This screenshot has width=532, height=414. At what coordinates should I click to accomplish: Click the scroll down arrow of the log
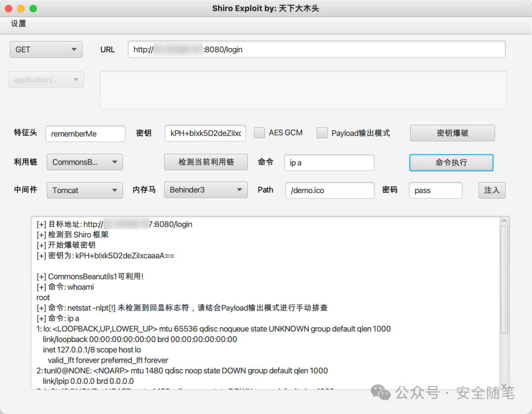pyautogui.click(x=504, y=385)
